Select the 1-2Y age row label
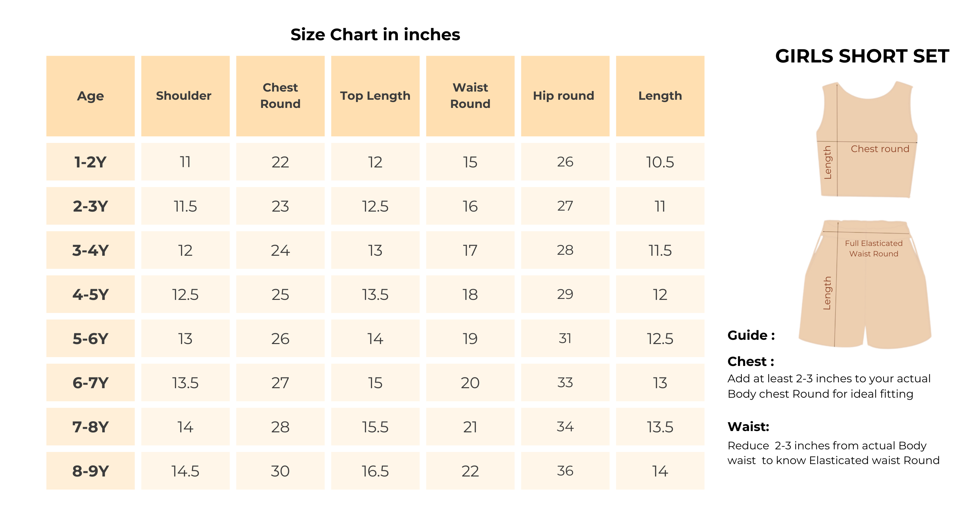Viewport: 980px width, 519px height. click(x=90, y=162)
